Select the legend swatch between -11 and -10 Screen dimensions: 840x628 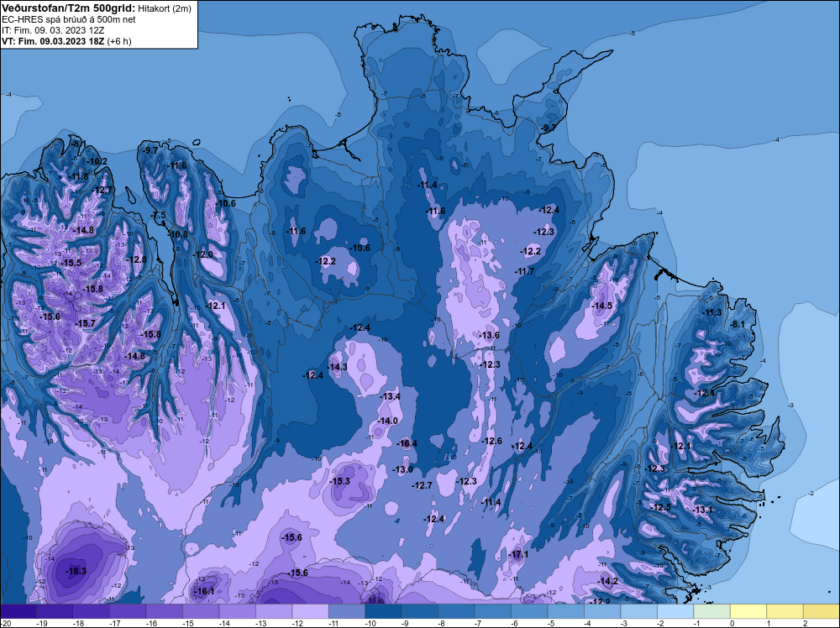[x=347, y=611]
